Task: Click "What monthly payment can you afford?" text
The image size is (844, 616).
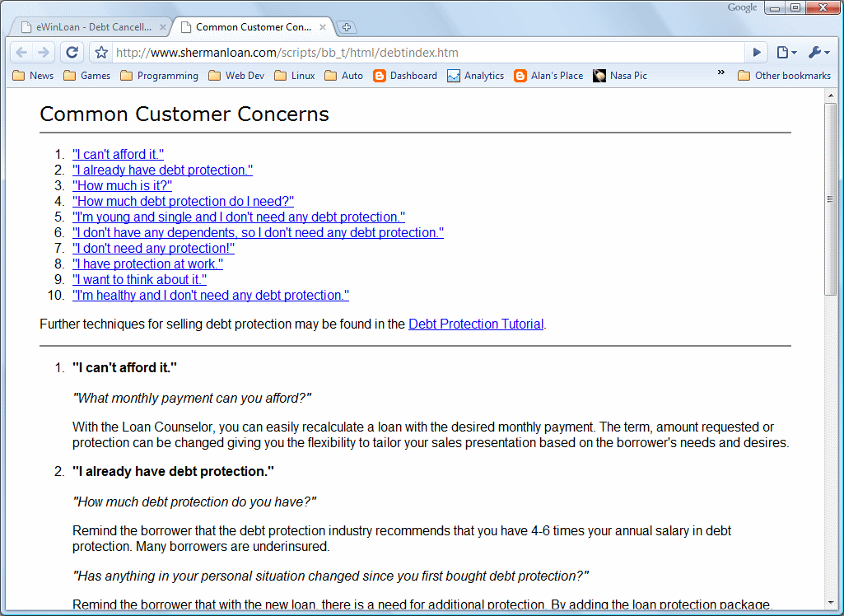Action: pos(192,399)
